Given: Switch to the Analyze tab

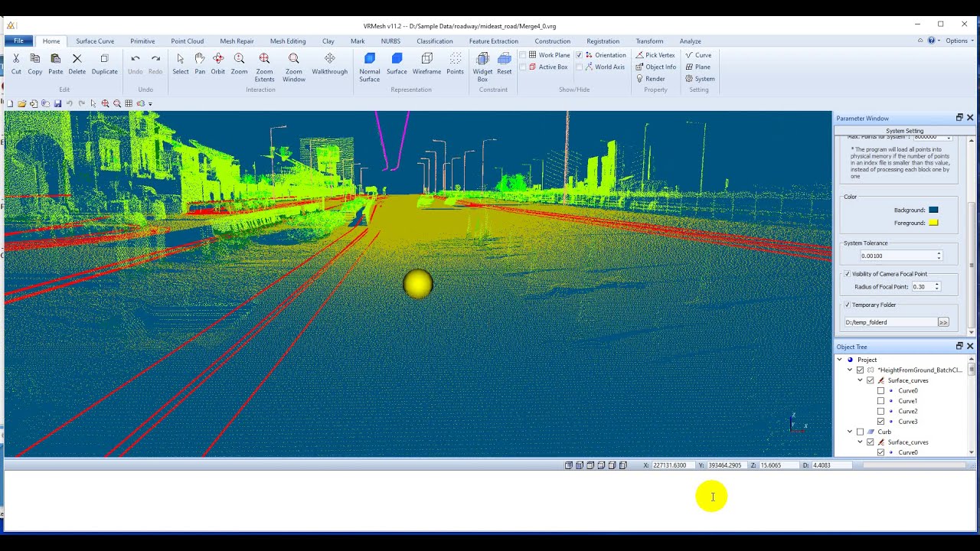Looking at the screenshot, I should pos(691,41).
